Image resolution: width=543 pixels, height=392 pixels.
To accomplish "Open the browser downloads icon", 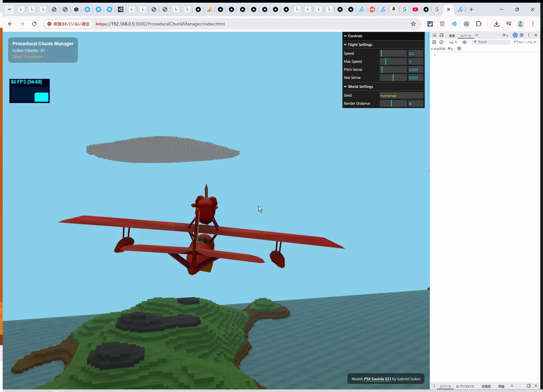I will pyautogui.click(x=496, y=24).
